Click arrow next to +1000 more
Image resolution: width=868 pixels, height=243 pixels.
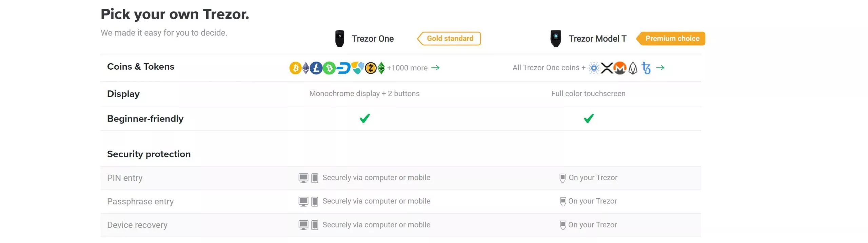[435, 68]
